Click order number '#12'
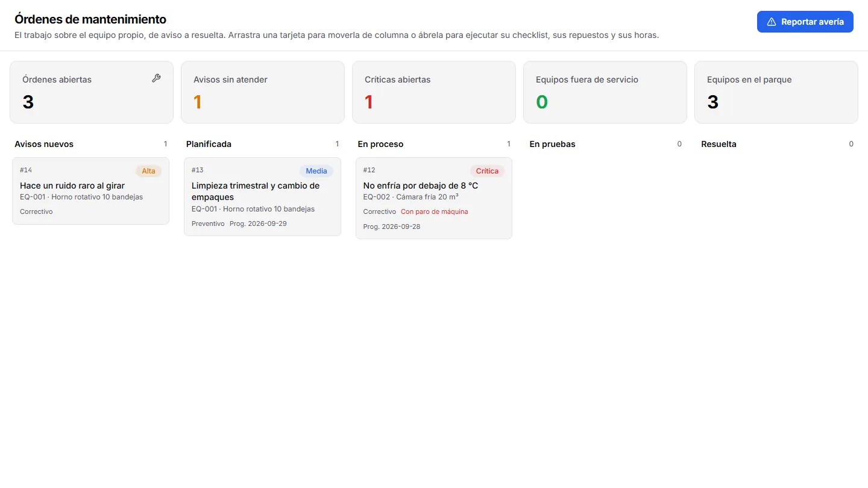The width and height of the screenshot is (868, 488). click(x=369, y=170)
